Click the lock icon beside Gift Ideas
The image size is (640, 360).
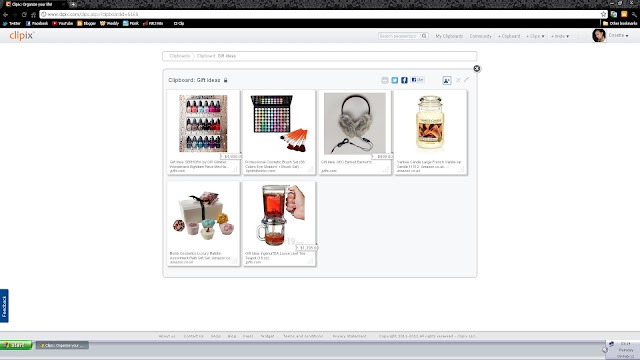[x=225, y=80]
